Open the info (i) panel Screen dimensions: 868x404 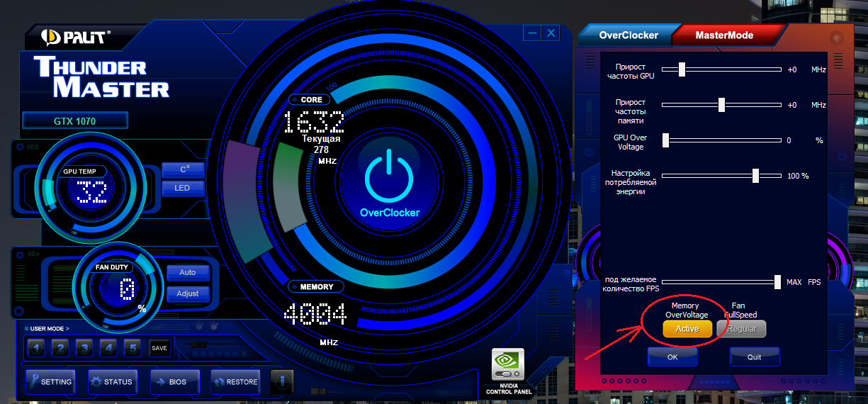[282, 381]
